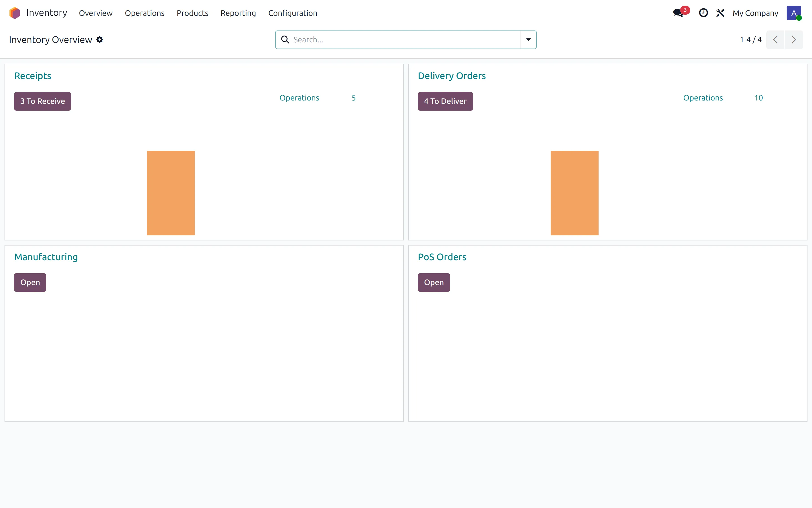The image size is (812, 508).
Task: Open the Operations menu
Action: (x=145, y=13)
